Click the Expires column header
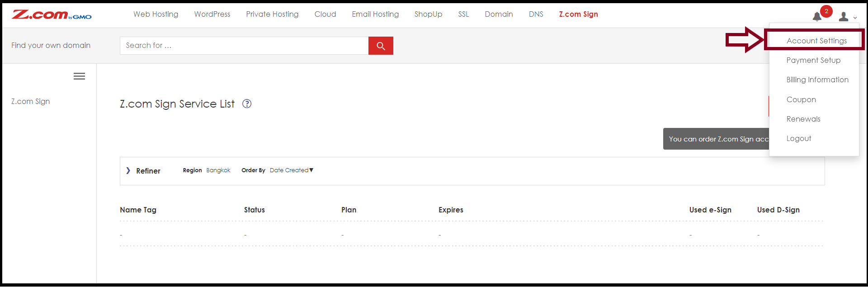Screen dimensions: 868x287 click(x=451, y=210)
